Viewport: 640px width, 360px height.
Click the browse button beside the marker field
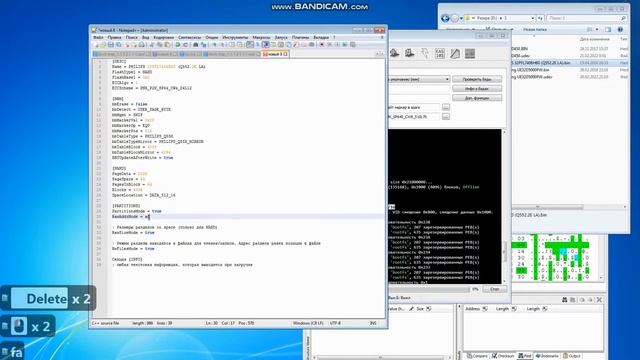click(446, 107)
